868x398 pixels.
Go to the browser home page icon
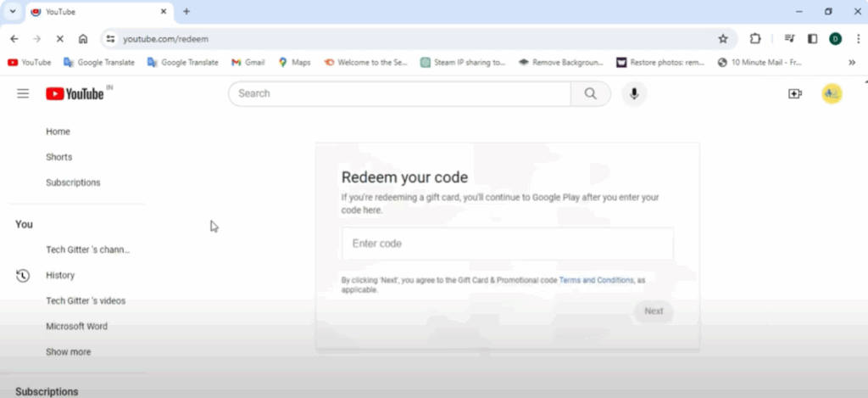pos(83,39)
